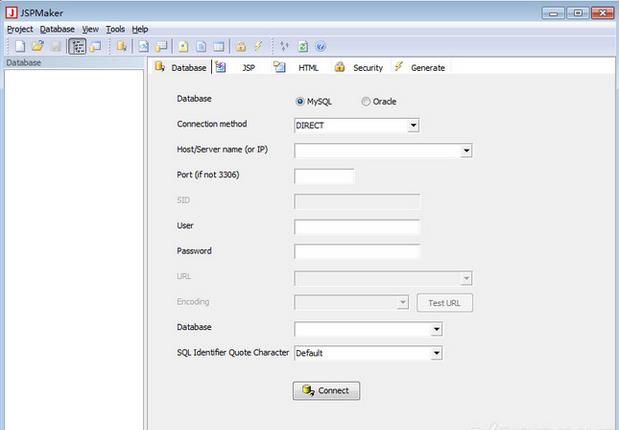Open the Tools menu
Viewport: 619px width, 430px height.
click(115, 29)
